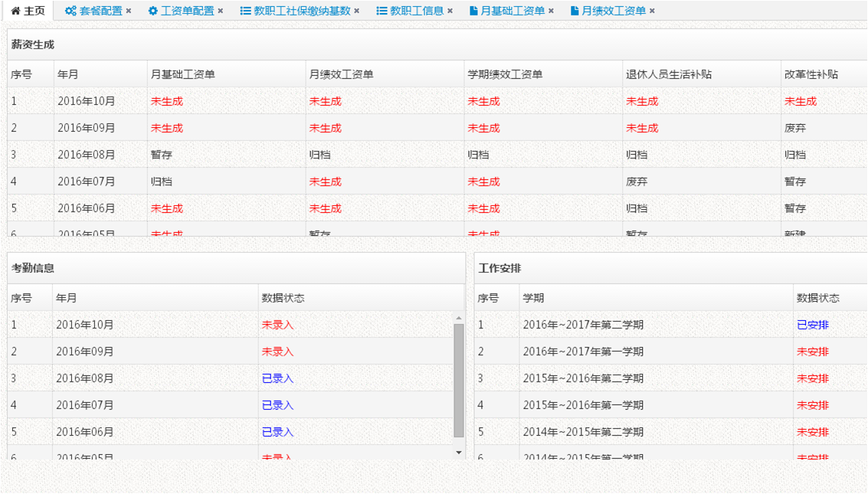Click the gear icon on 工资单配置 tab
This screenshot has height=494, width=868.
[153, 11]
